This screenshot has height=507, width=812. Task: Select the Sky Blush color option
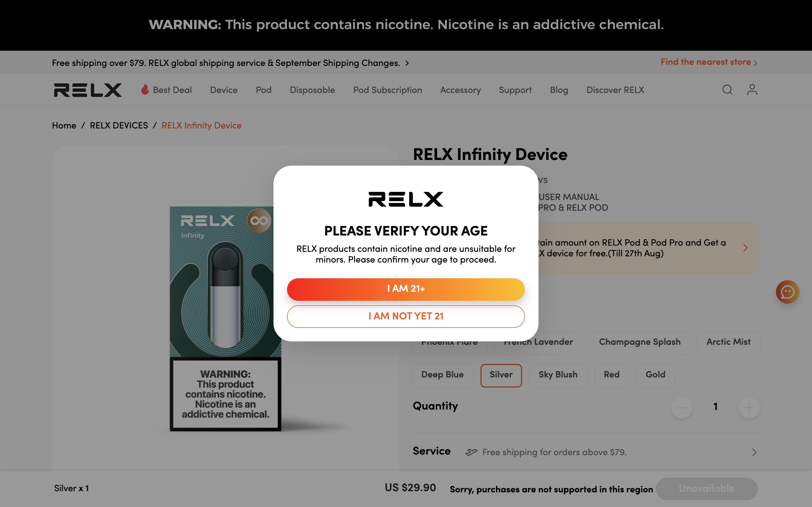(x=558, y=375)
